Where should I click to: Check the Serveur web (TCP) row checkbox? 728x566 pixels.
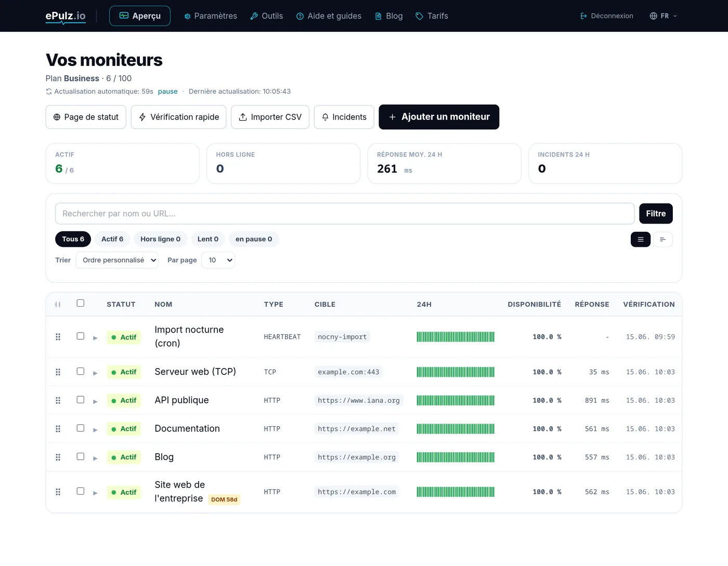81,372
